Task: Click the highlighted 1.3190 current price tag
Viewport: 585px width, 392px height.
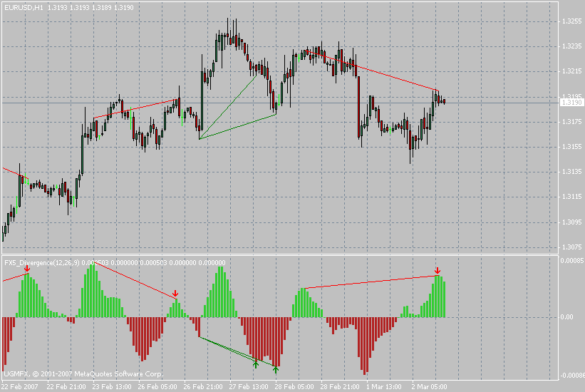Action: coord(571,103)
